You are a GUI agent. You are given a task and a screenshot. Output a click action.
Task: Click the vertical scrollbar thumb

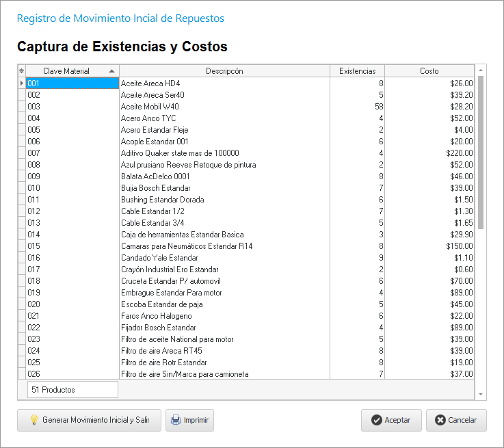point(480,152)
